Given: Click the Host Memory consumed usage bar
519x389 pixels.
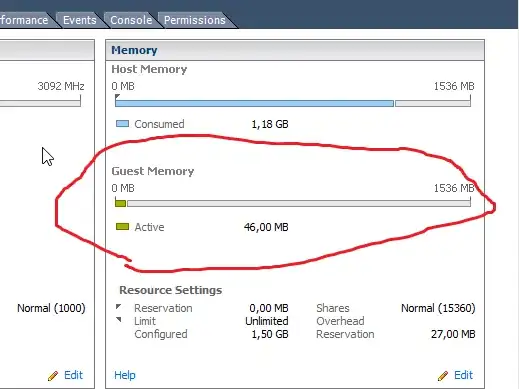Looking at the screenshot, I should (x=254, y=103).
